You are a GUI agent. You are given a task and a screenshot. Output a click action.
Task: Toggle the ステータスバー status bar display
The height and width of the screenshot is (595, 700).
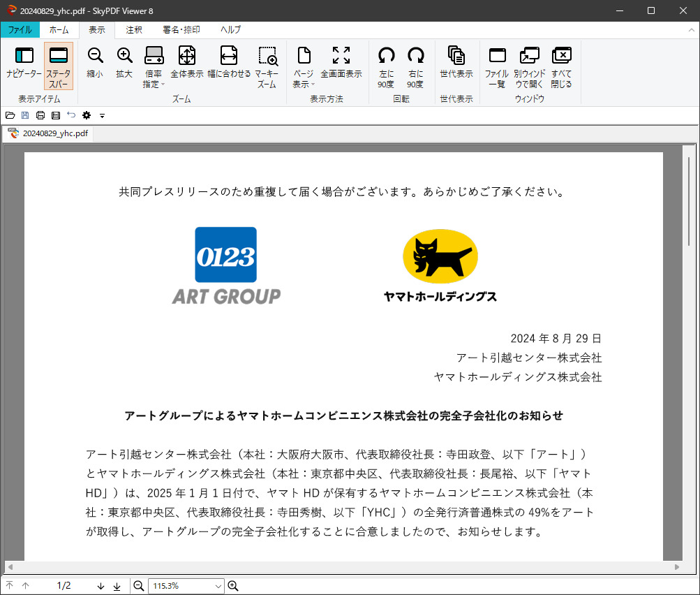tap(59, 66)
